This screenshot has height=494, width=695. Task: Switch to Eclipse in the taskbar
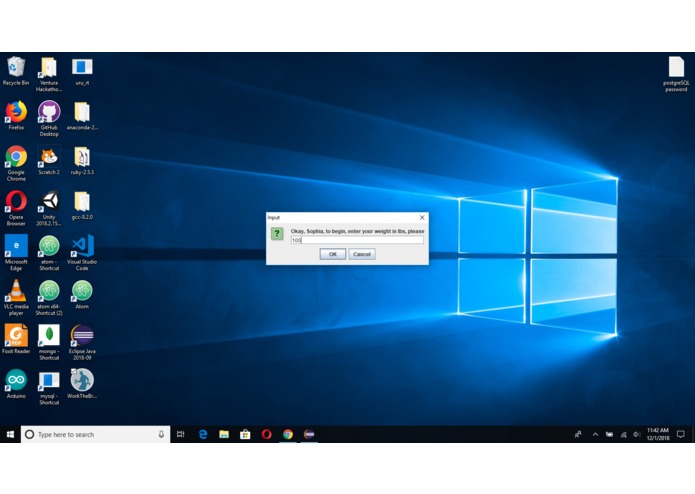pos(309,434)
